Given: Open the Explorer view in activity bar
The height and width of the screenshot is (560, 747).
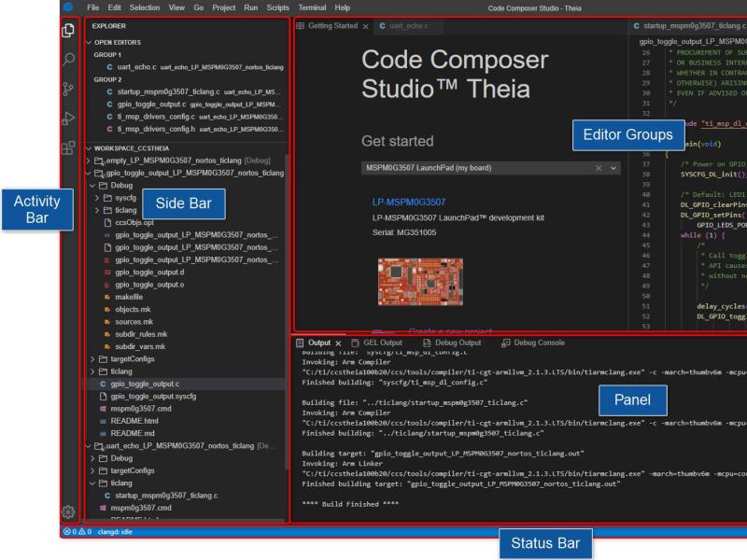Looking at the screenshot, I should pyautogui.click(x=68, y=30).
